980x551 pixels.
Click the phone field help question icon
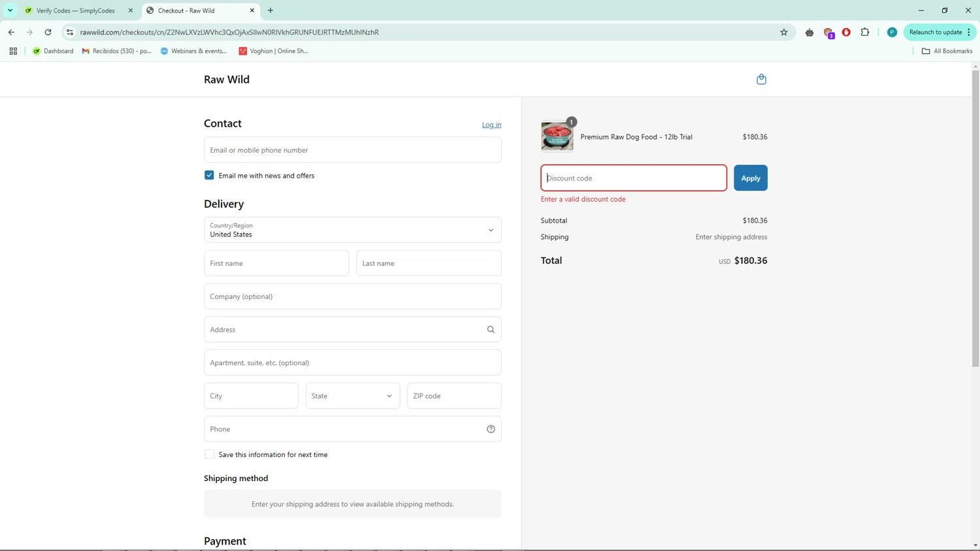(x=491, y=429)
